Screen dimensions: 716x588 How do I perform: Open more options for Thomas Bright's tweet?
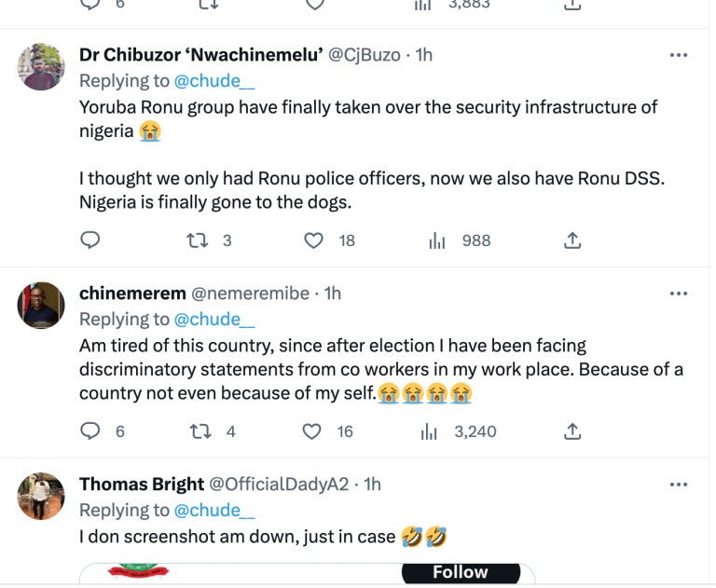[x=679, y=485]
